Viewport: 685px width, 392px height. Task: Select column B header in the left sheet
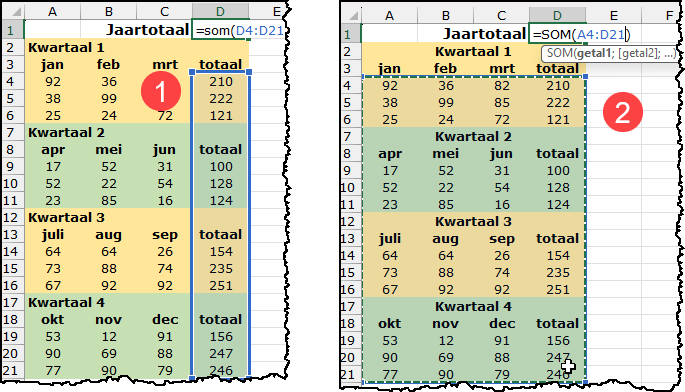[x=108, y=12]
